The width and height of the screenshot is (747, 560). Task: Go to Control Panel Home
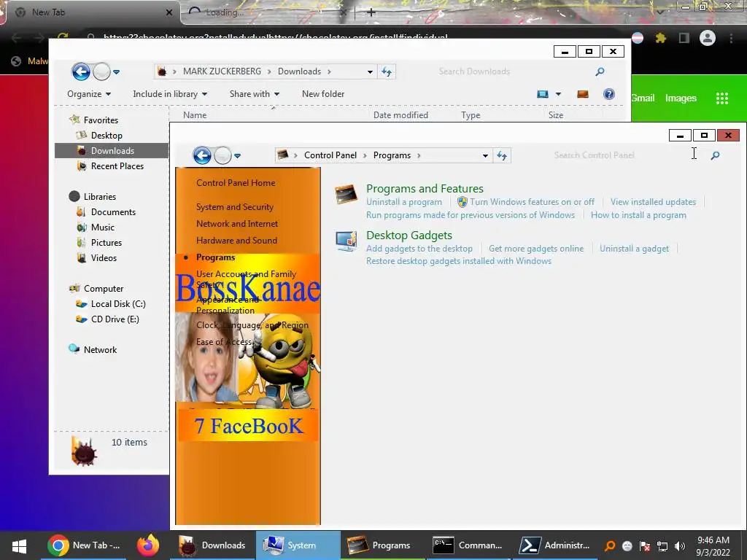(236, 183)
